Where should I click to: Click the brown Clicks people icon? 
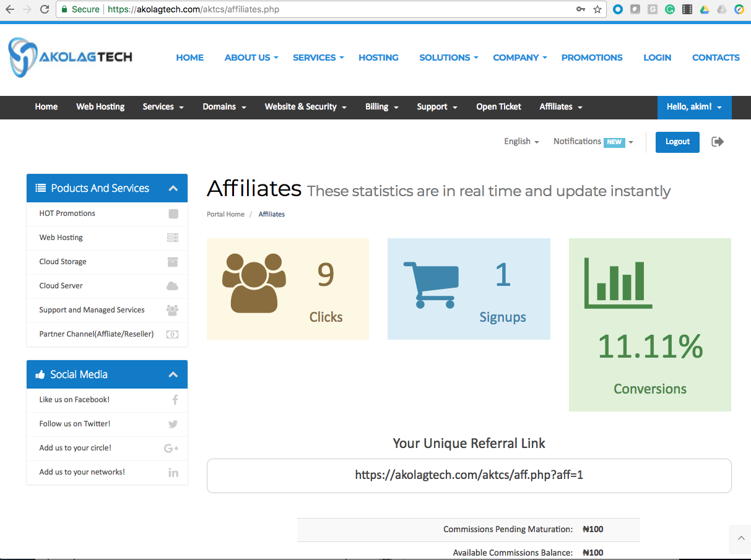(254, 282)
